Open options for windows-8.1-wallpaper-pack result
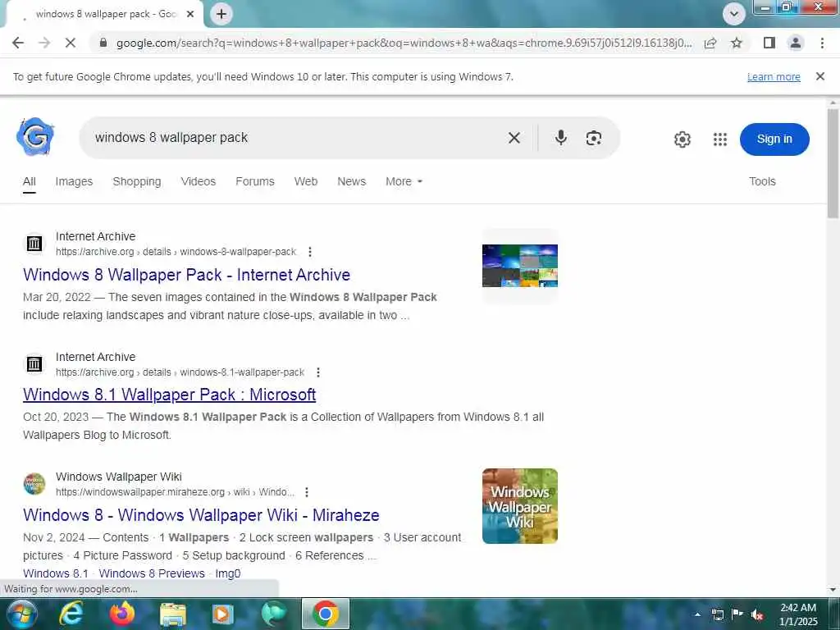 pyautogui.click(x=318, y=372)
